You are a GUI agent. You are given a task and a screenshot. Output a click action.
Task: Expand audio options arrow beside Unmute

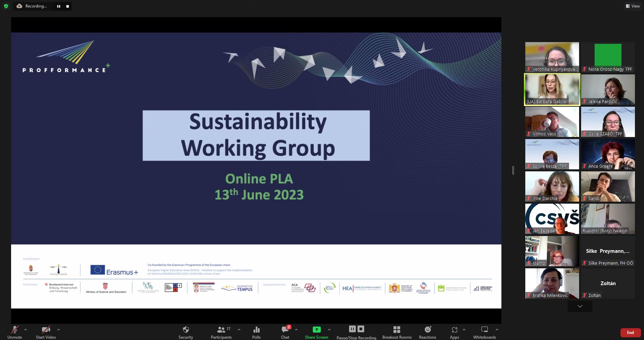(26, 330)
